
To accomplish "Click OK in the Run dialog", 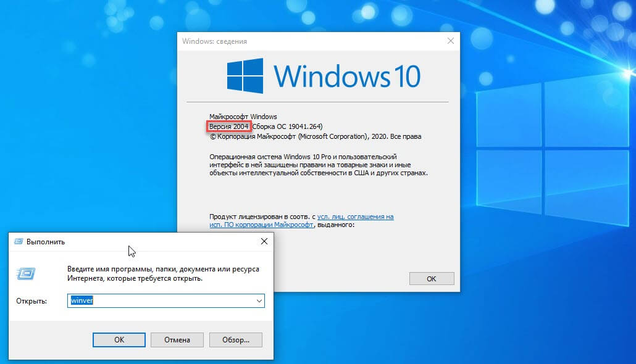I will point(119,340).
